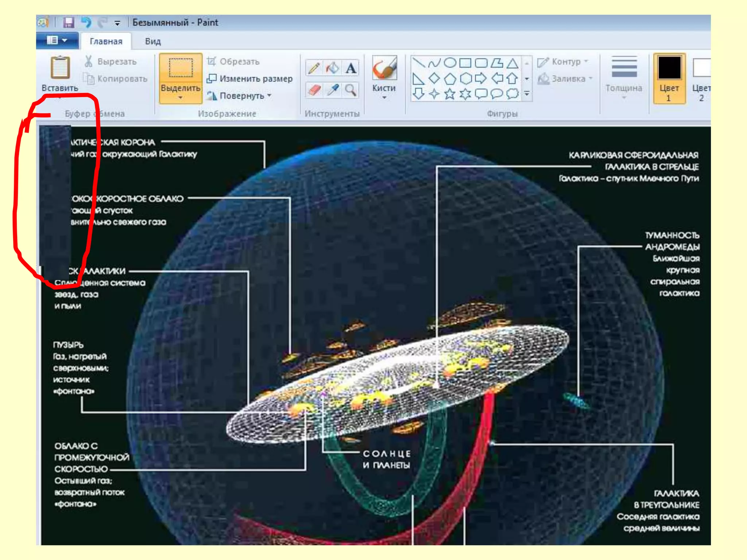Expand the Кисти brushes dropdown
Viewport: 747px width, 560px height.
[384, 97]
